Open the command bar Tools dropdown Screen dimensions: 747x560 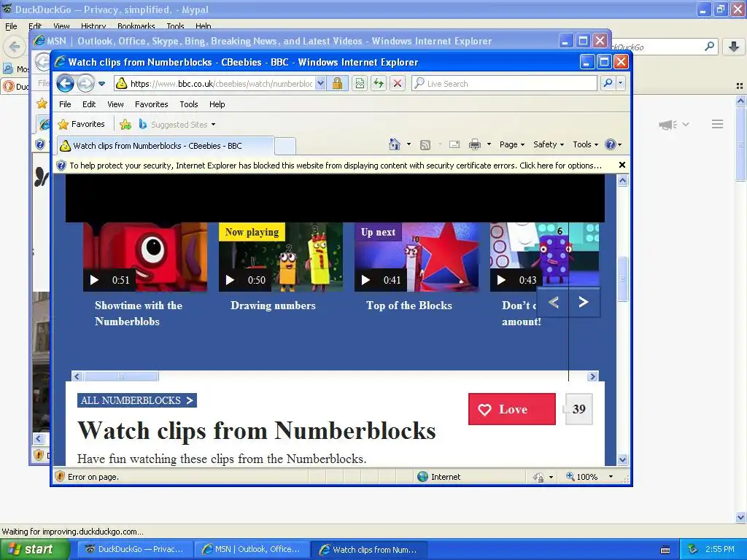(585, 144)
